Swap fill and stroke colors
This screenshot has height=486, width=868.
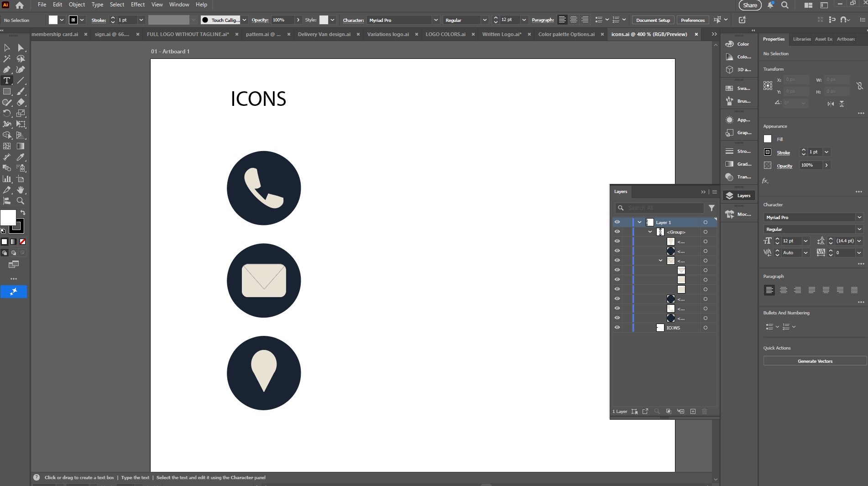click(x=23, y=213)
